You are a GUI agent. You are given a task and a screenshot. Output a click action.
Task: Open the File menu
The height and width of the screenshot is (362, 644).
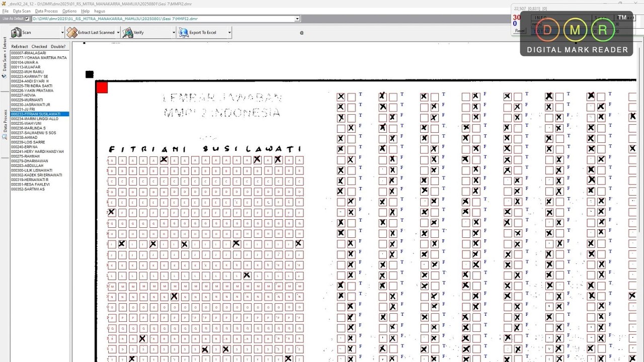coord(6,11)
